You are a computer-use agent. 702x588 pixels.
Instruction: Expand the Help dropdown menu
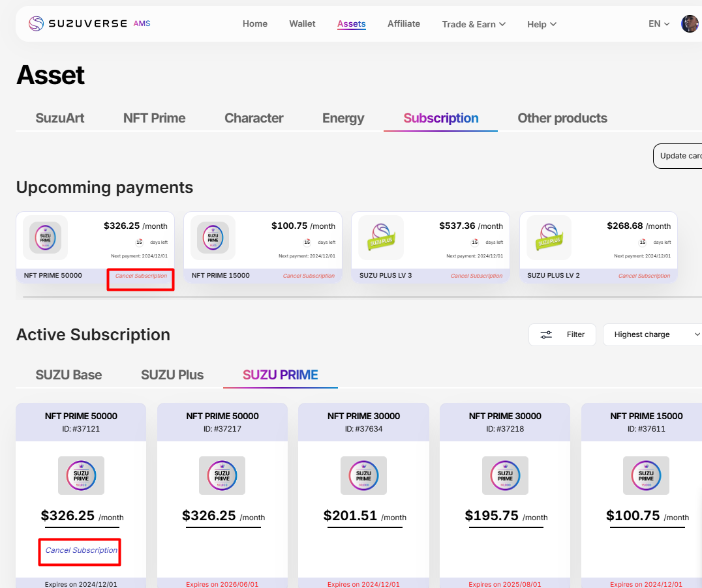(x=542, y=24)
